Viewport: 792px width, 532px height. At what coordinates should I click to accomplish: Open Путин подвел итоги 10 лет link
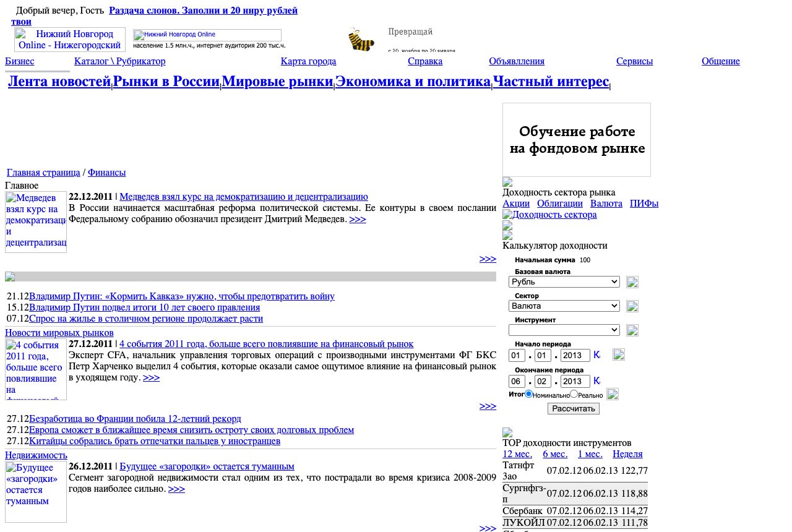pos(145,307)
